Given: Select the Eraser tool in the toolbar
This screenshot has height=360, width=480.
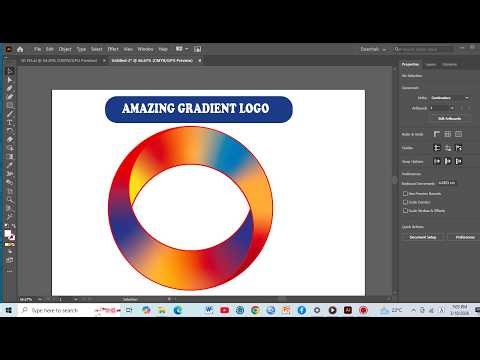Looking at the screenshot, I should pyautogui.click(x=10, y=139).
